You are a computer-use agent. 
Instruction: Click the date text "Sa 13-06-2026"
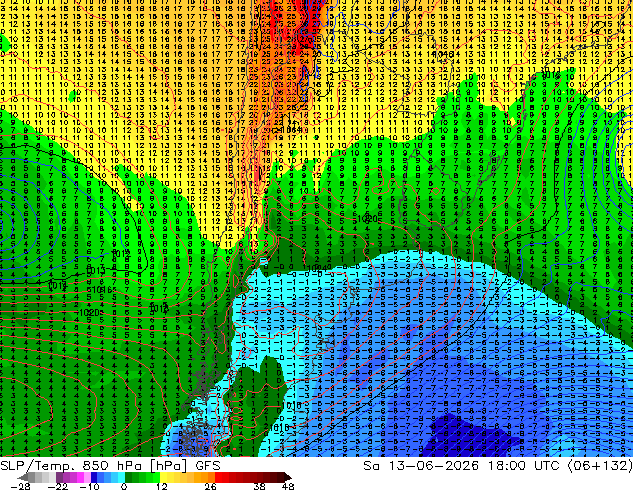click(421, 466)
